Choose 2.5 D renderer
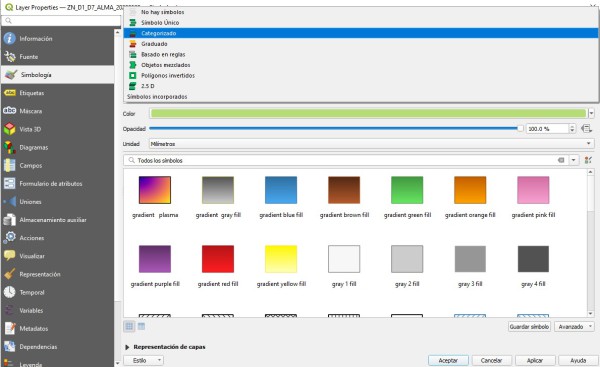This screenshot has width=600, height=367. click(x=361, y=86)
